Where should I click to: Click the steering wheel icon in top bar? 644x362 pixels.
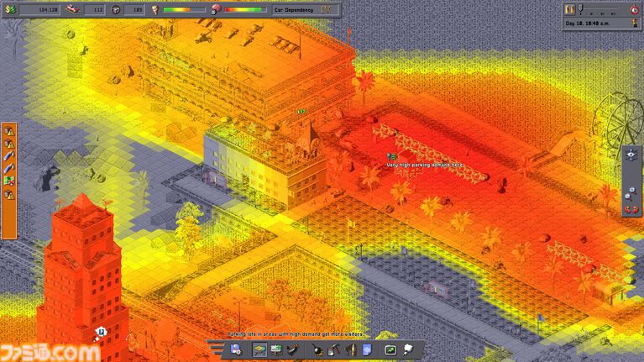pyautogui.click(x=115, y=10)
